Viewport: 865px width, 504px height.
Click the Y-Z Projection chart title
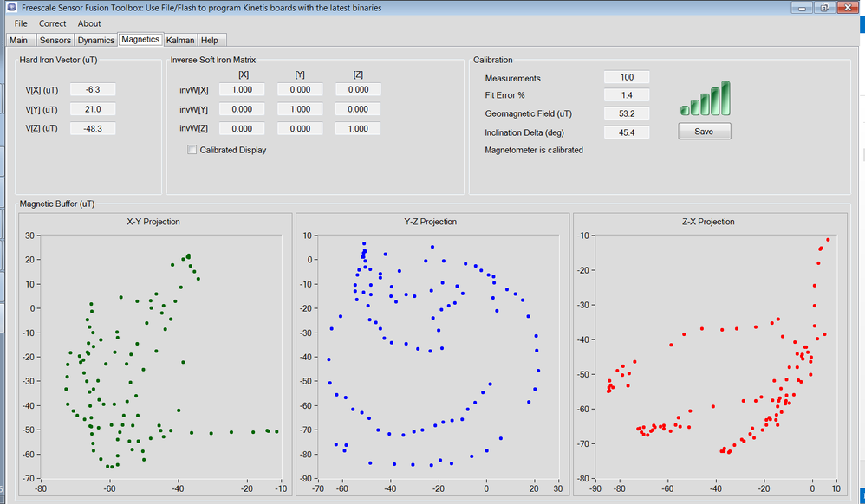click(430, 222)
